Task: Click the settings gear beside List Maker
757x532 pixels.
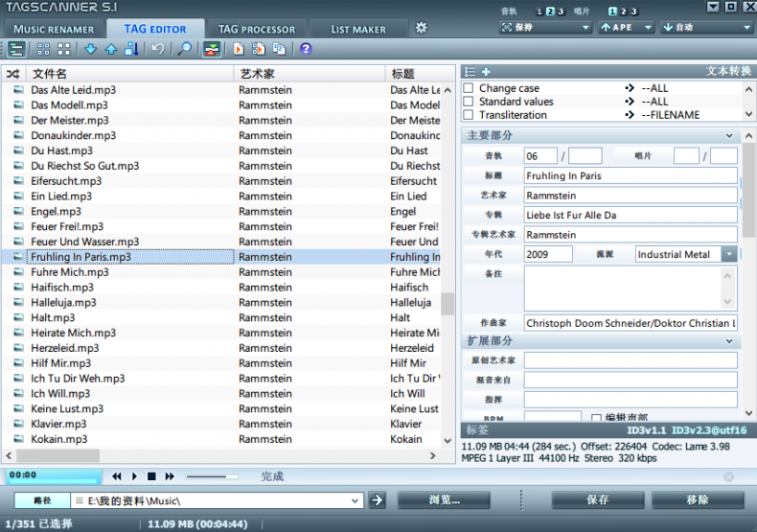Action: [x=421, y=28]
